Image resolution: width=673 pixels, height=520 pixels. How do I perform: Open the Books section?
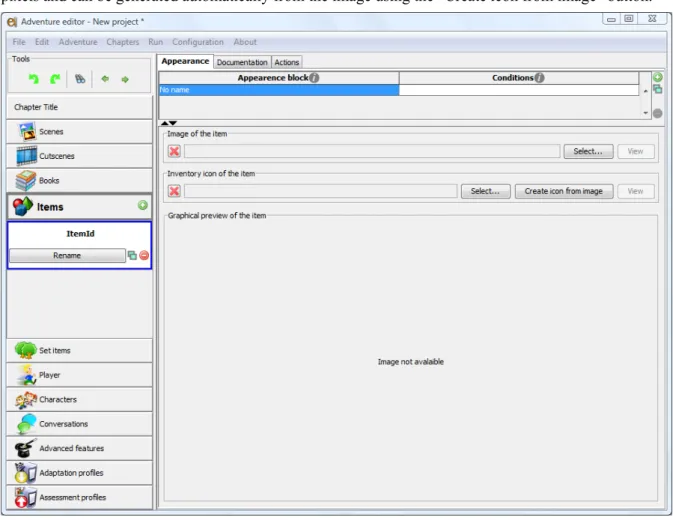pyautogui.click(x=80, y=181)
